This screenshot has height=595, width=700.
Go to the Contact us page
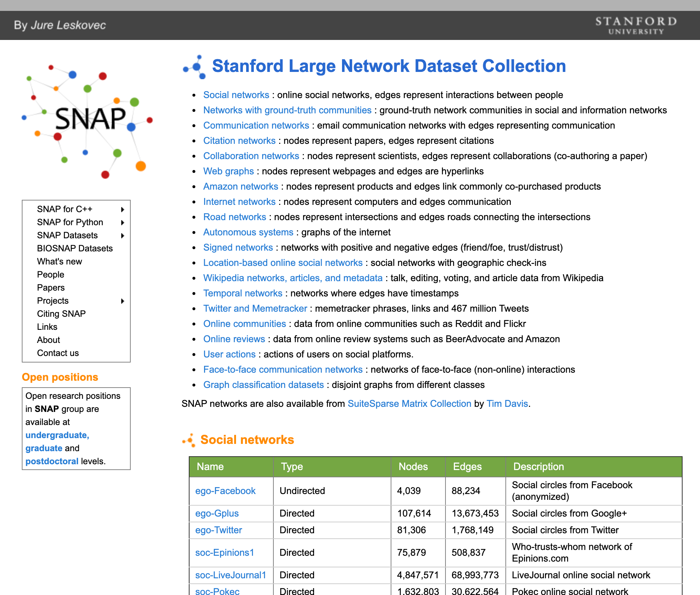58,353
